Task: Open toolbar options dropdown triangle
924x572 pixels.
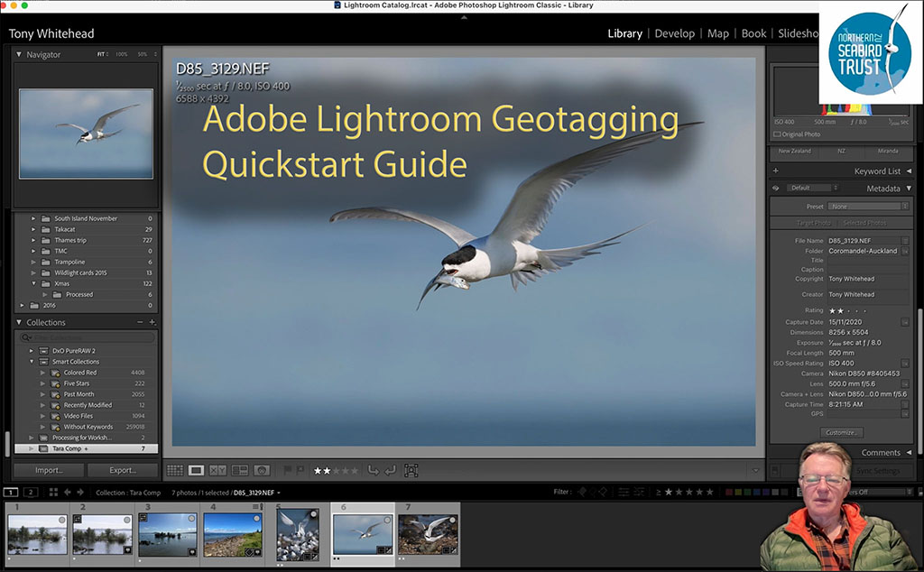Action: pos(755,471)
